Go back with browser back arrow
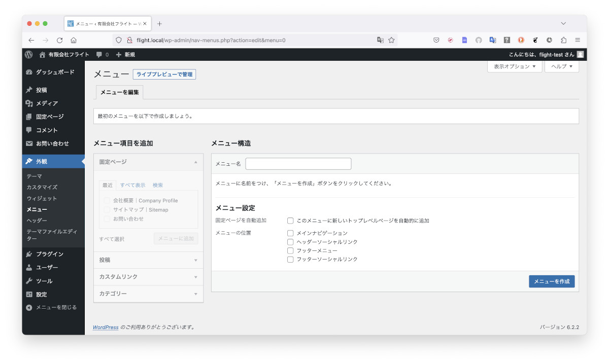 pos(31,40)
